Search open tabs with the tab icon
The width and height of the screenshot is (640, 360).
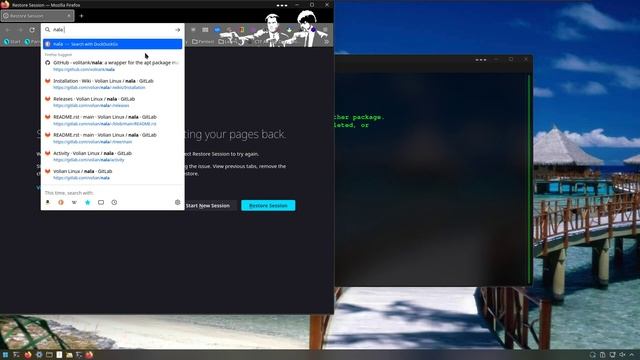point(101,202)
